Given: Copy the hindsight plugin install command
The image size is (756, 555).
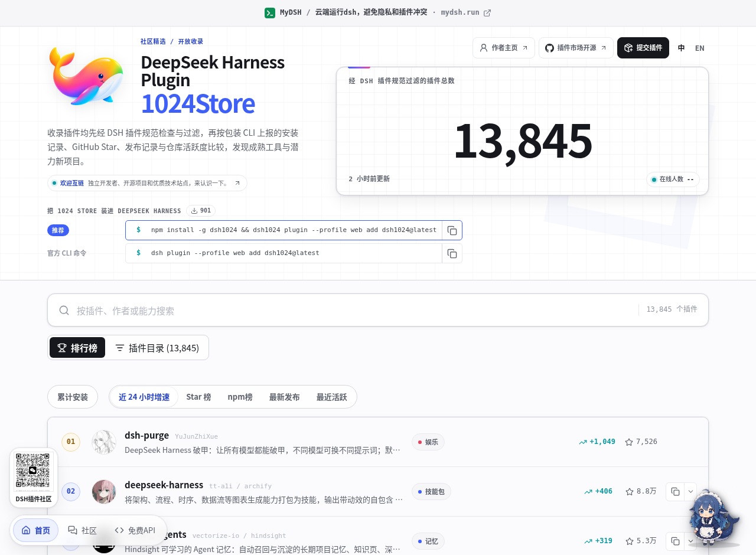Looking at the screenshot, I should [675, 541].
